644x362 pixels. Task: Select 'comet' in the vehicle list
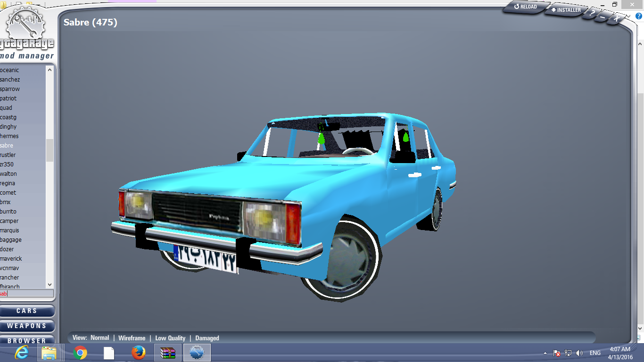point(8,193)
